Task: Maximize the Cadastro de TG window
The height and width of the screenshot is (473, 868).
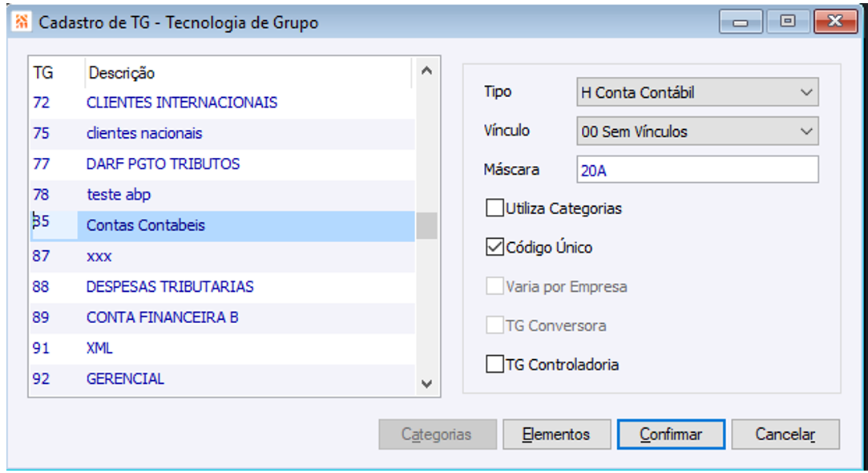Action: point(787,22)
